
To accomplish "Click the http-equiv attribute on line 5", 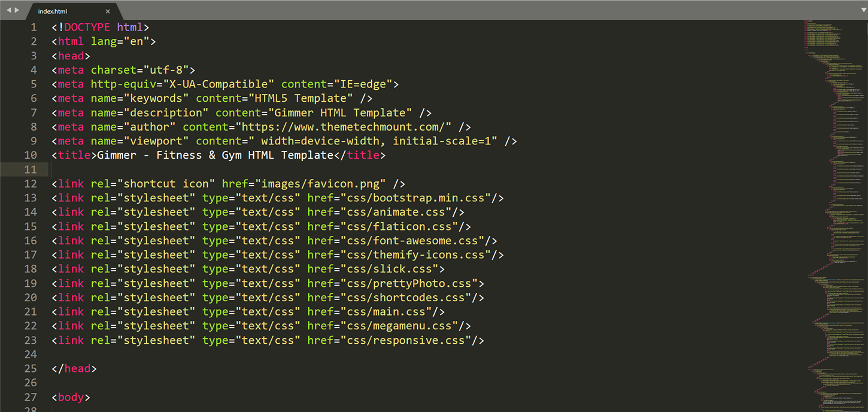I will click(123, 84).
